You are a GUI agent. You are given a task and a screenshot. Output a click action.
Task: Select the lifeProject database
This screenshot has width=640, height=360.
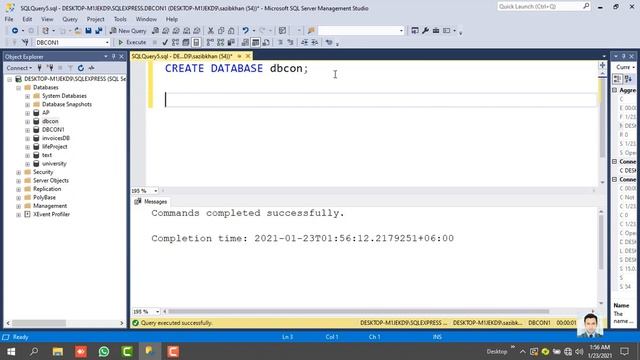55,147
